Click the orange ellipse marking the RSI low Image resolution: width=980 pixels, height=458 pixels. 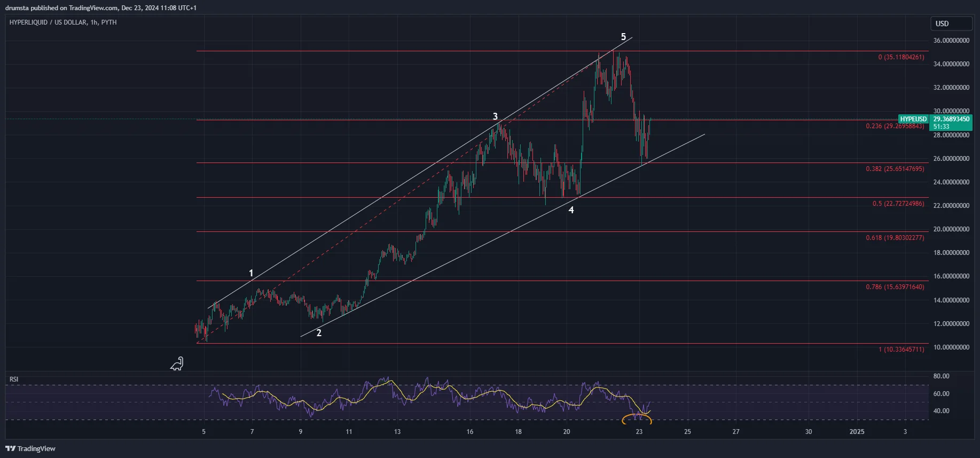pos(637,419)
